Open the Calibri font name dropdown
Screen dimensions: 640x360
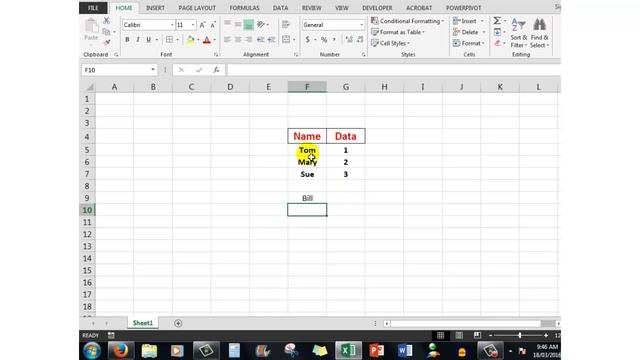point(172,25)
